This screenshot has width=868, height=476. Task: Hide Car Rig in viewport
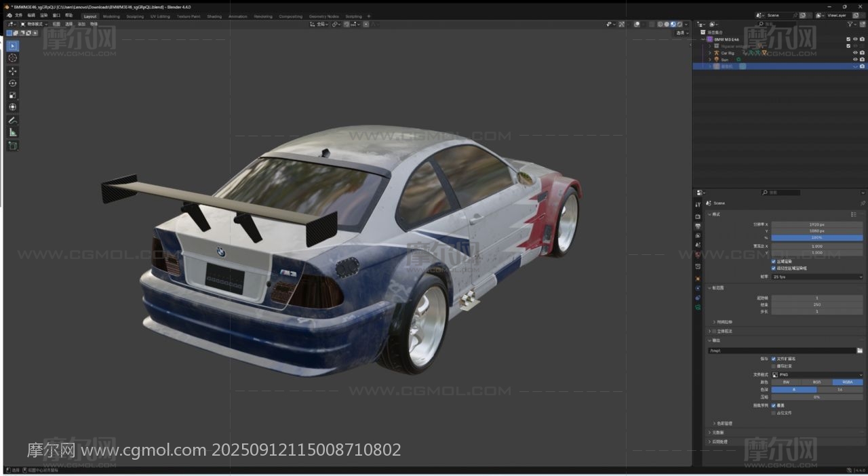pos(855,53)
